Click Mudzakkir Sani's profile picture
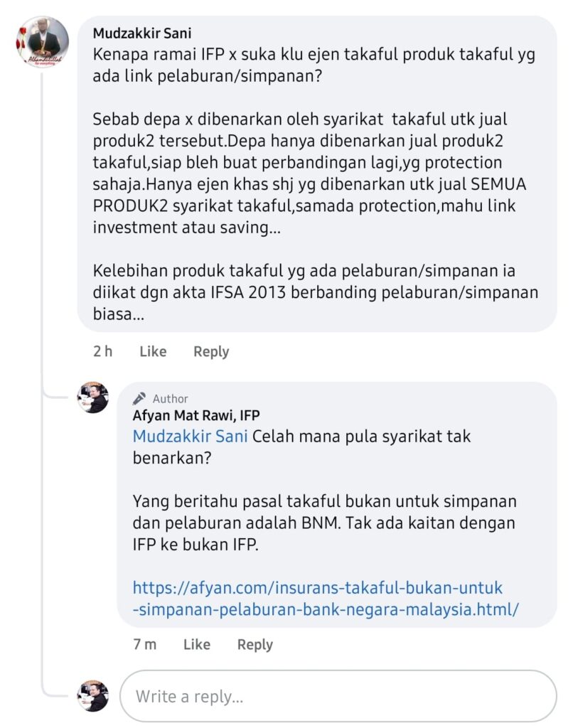573x728 pixels. click(x=43, y=43)
